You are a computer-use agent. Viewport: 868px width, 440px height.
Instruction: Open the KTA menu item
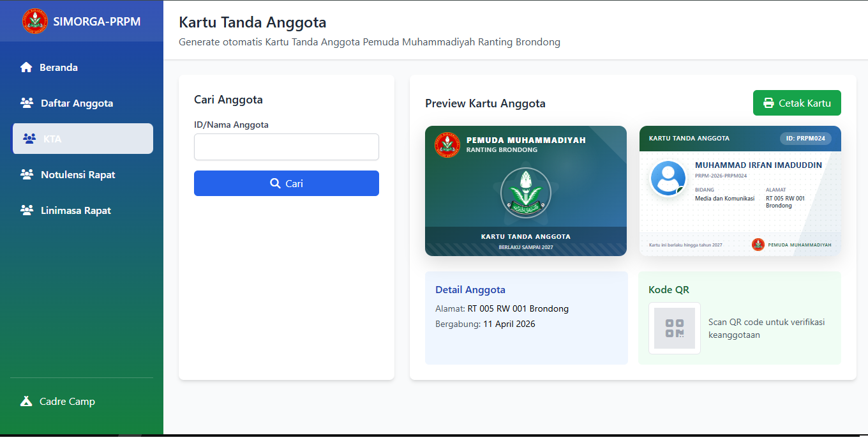83,139
